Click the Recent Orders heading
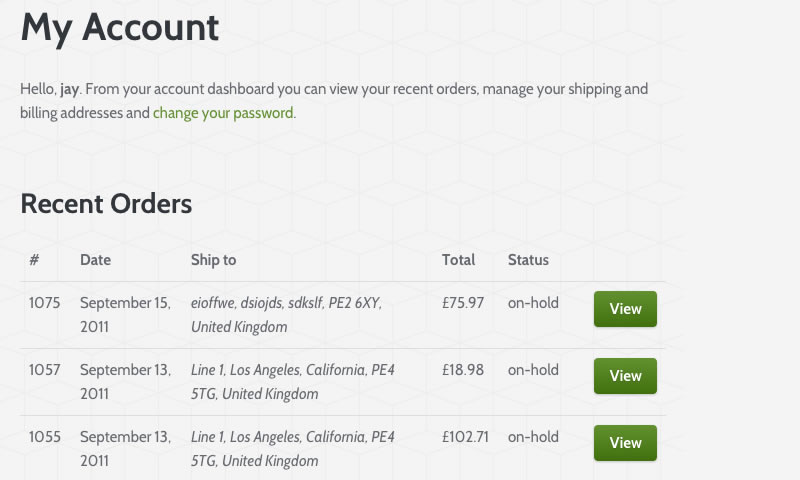Image resolution: width=800 pixels, height=480 pixels. coord(106,204)
